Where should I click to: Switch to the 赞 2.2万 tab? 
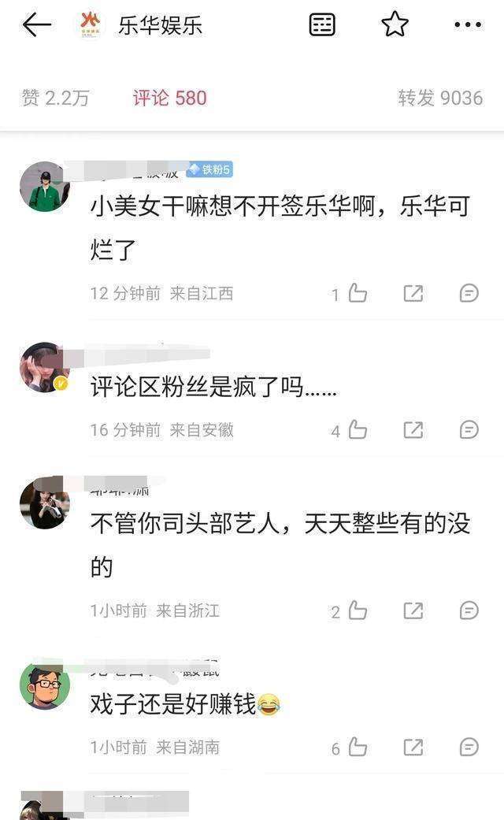[x=55, y=98]
